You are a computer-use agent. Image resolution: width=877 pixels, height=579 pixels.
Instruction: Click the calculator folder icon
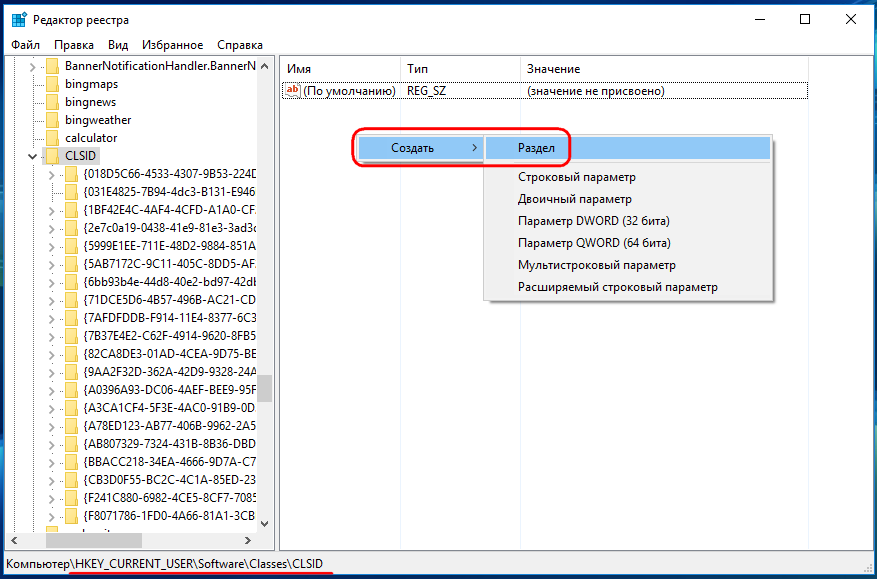pyautogui.click(x=52, y=138)
